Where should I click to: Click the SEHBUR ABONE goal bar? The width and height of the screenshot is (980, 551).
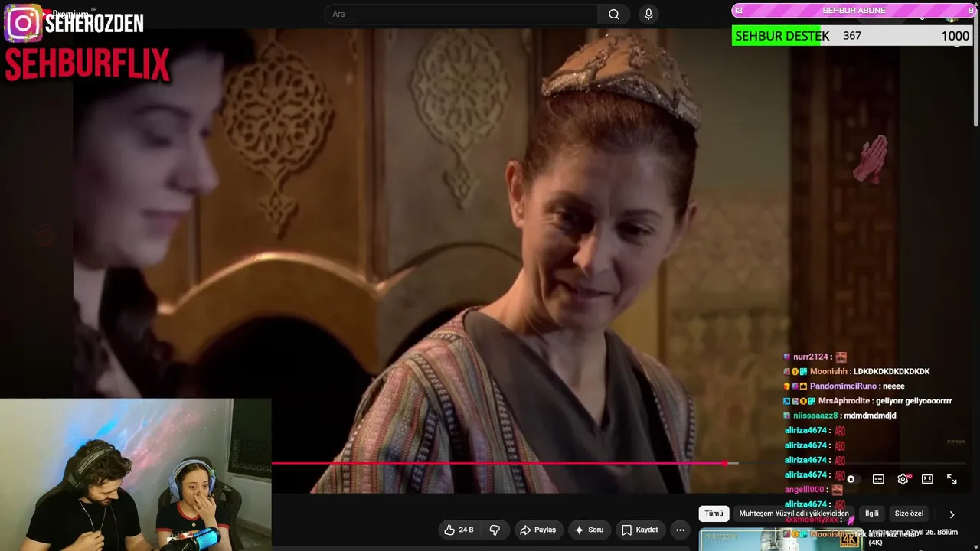point(854,11)
